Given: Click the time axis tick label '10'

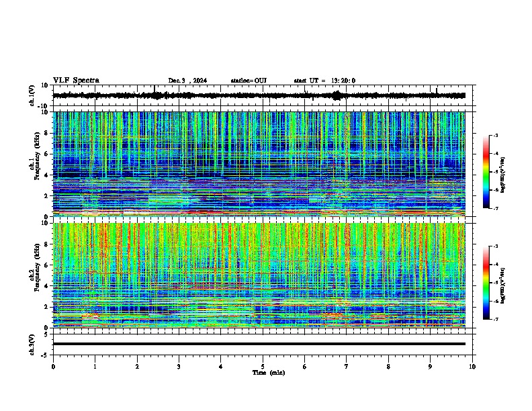Looking at the screenshot, I should (x=472, y=367).
